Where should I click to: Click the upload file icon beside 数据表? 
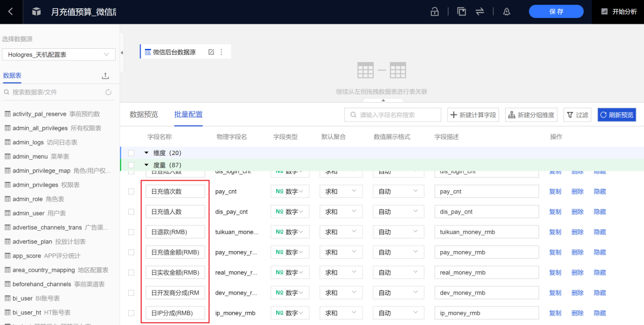105,76
